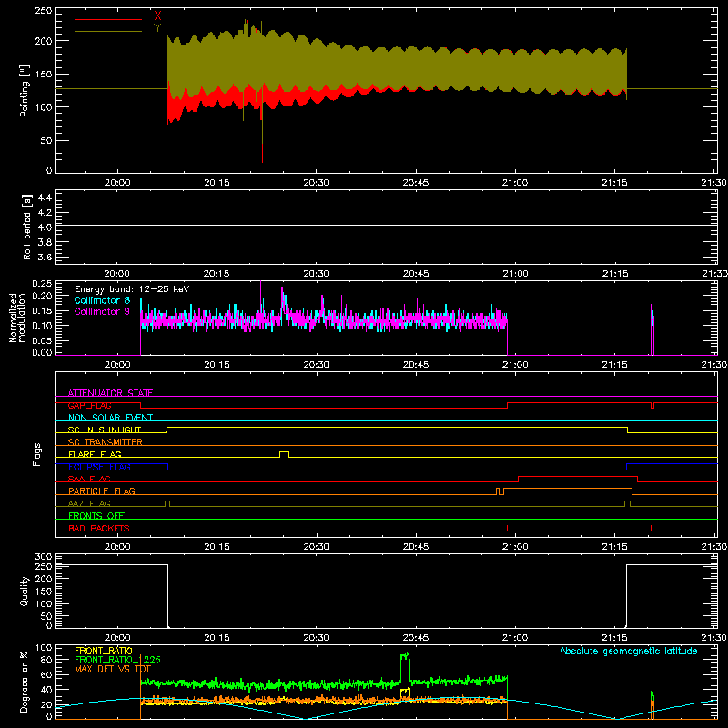Click the 3.6 tick on Roll period axis
The image size is (728, 728).
[44, 257]
